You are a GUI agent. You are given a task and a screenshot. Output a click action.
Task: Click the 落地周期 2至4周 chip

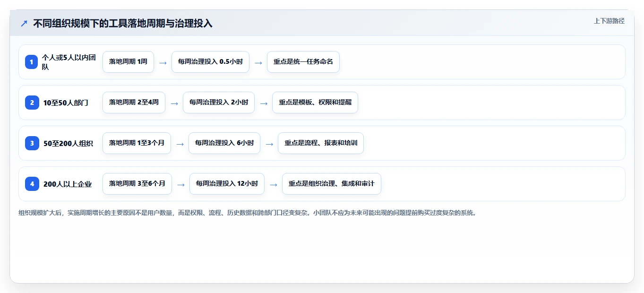click(x=134, y=103)
